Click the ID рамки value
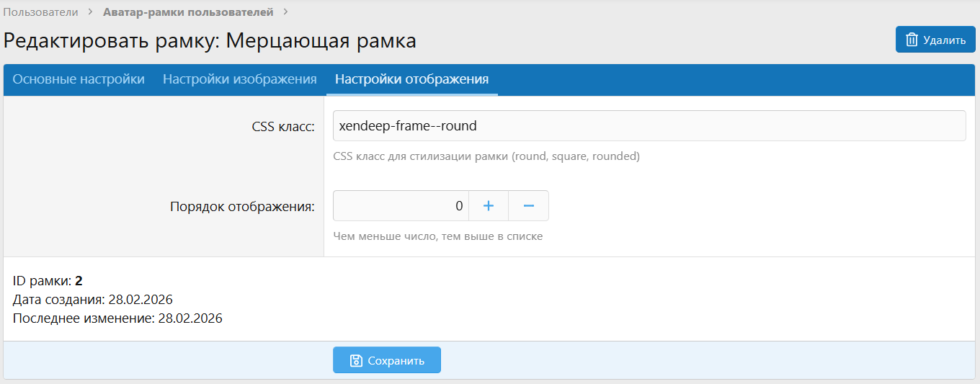The height and width of the screenshot is (384, 980). tap(79, 281)
